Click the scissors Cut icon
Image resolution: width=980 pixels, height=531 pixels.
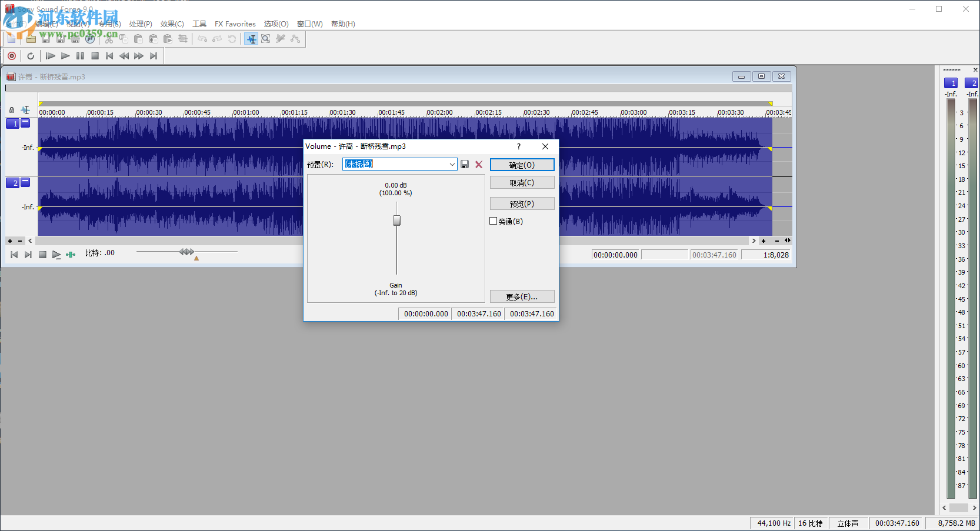109,39
